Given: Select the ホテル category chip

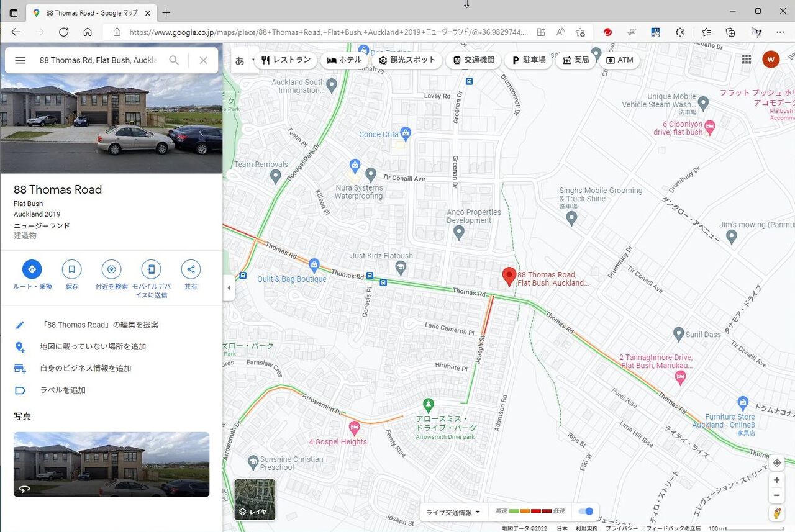Looking at the screenshot, I should pos(344,60).
